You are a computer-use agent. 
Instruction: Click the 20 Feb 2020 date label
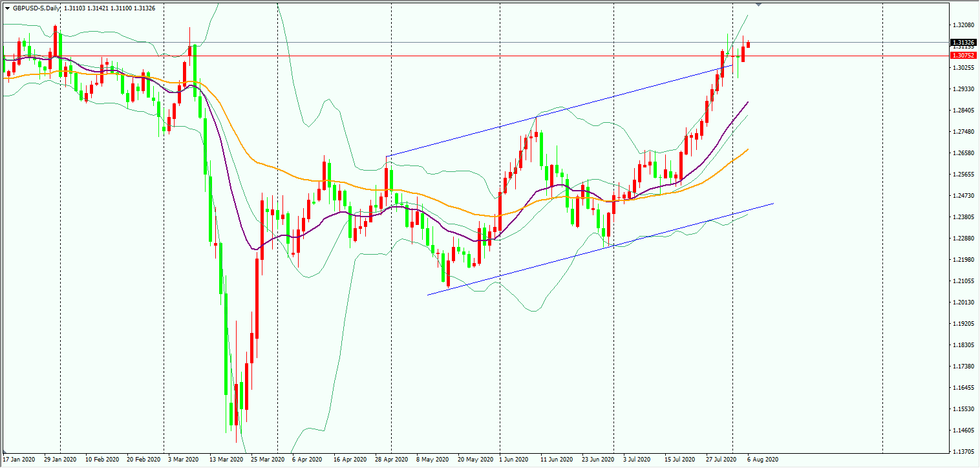tap(144, 460)
